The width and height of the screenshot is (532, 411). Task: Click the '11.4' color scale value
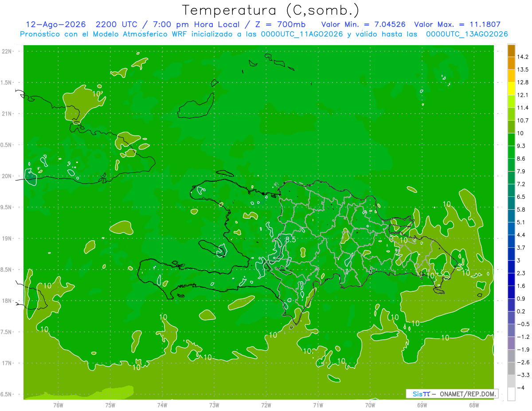pos(523,108)
